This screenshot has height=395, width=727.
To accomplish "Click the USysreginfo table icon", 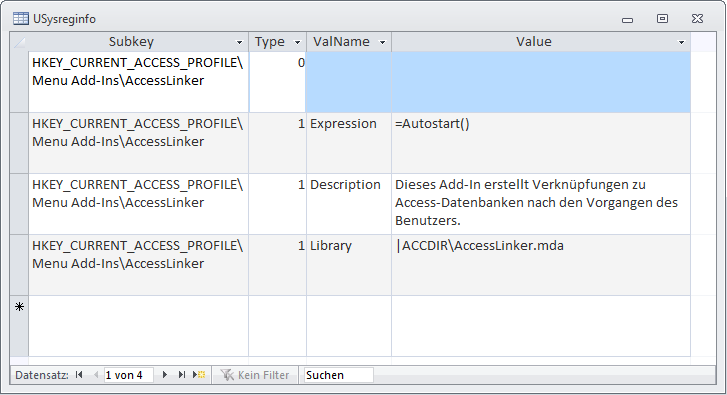I will [x=21, y=19].
